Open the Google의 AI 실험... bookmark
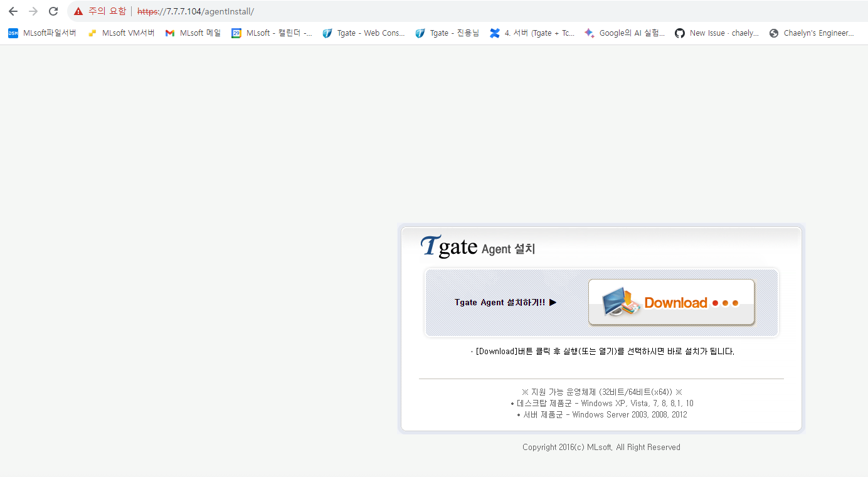Screen dimensions: 868x477 tap(625, 33)
